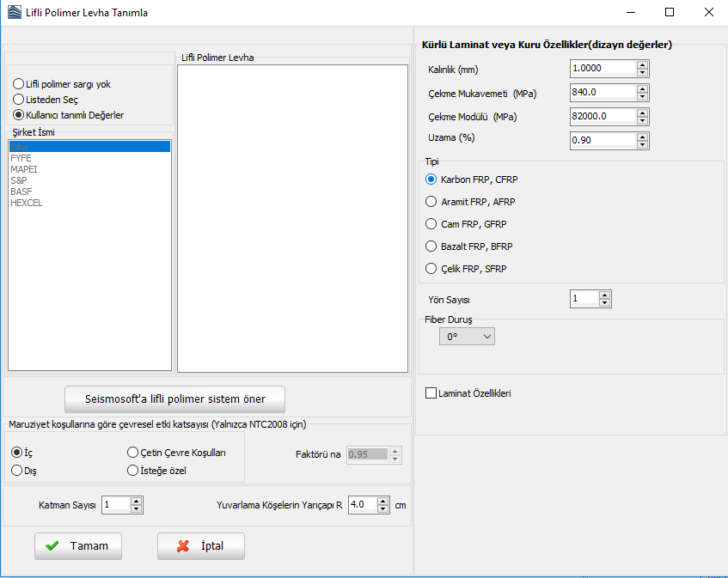Increase Katman Sayısı with up arrow

(x=136, y=502)
